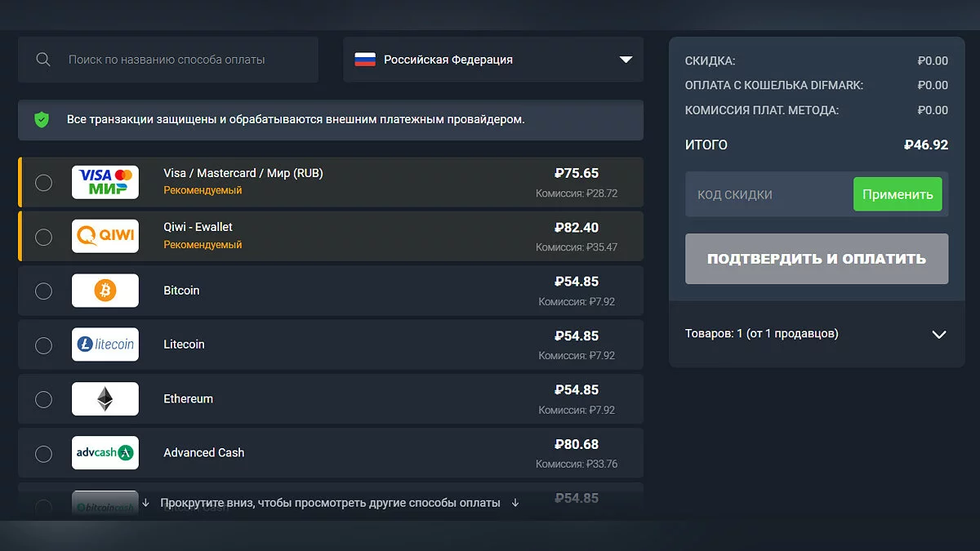Choose the Ethereum radio button

[43, 399]
